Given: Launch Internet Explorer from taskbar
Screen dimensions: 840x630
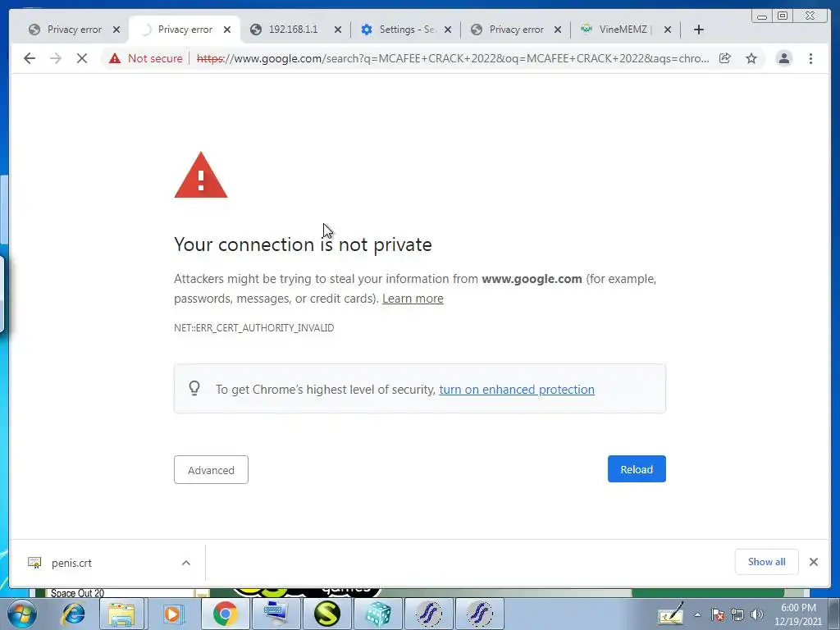Looking at the screenshot, I should pyautogui.click(x=73, y=614).
